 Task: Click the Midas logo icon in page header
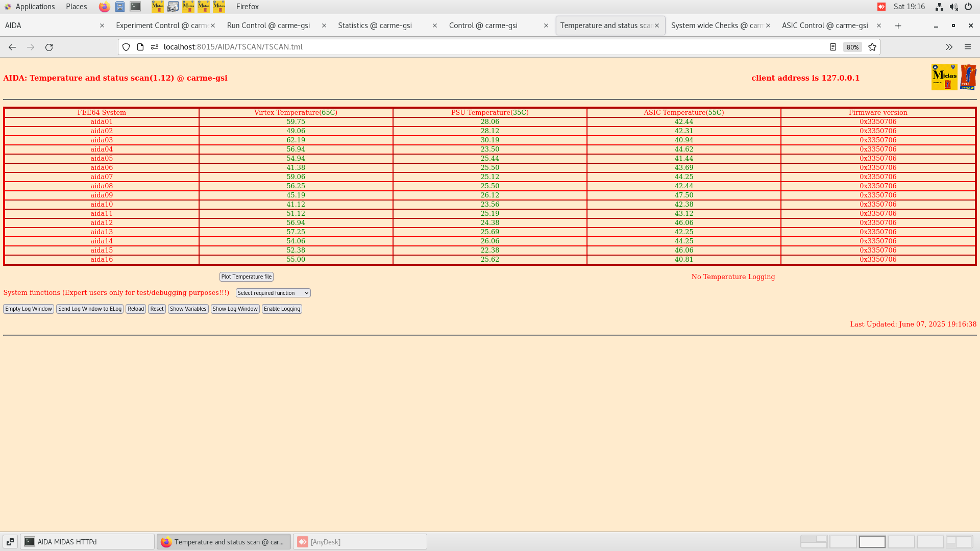[944, 77]
